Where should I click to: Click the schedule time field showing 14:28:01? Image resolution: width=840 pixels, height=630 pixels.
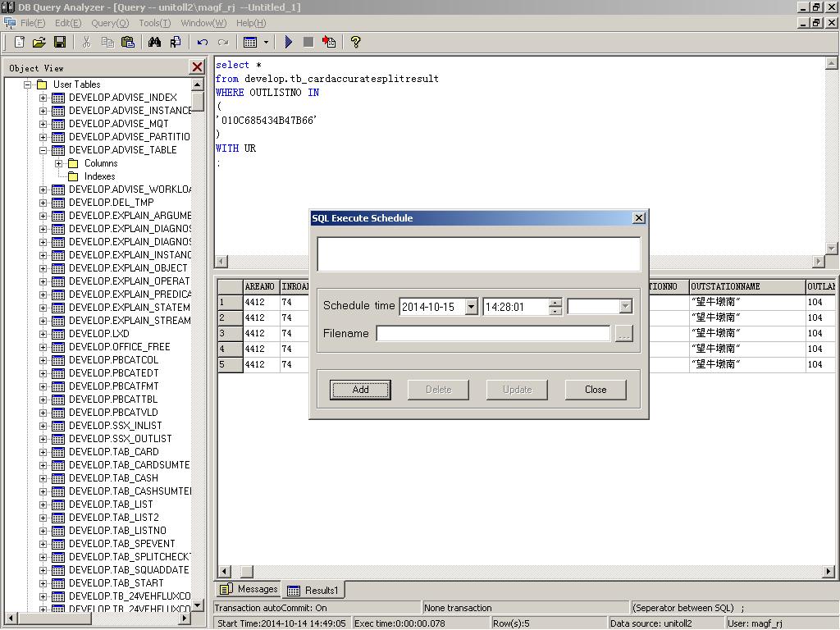click(516, 307)
